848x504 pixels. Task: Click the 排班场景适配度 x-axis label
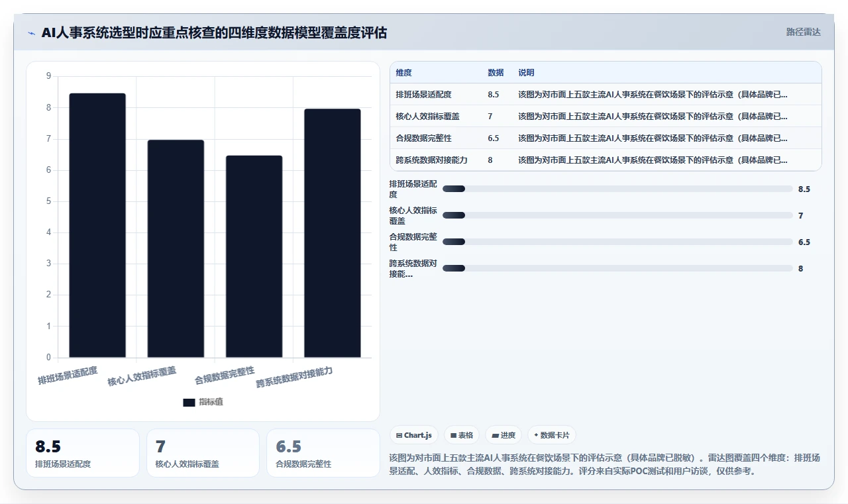pos(68,376)
